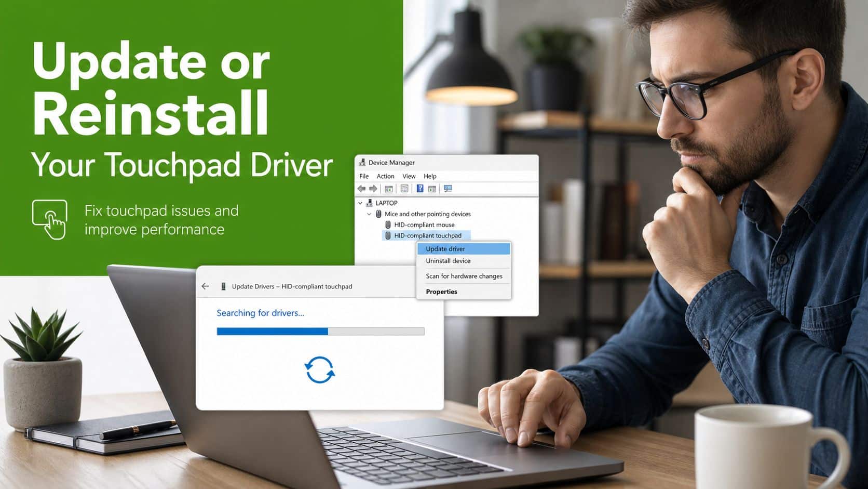Open Properties from the context menu
The image size is (868, 489).
464,292
